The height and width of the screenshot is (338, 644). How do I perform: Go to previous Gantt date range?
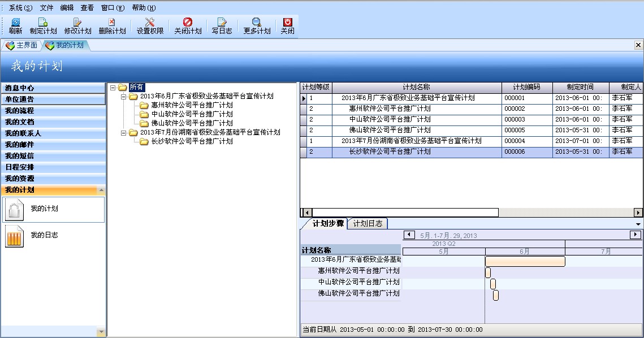pos(409,235)
